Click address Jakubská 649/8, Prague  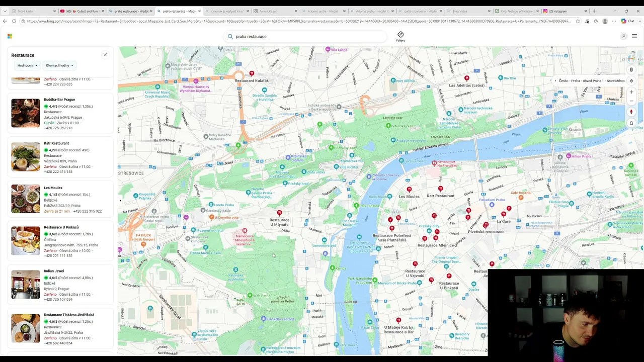pyautogui.click(x=63, y=117)
